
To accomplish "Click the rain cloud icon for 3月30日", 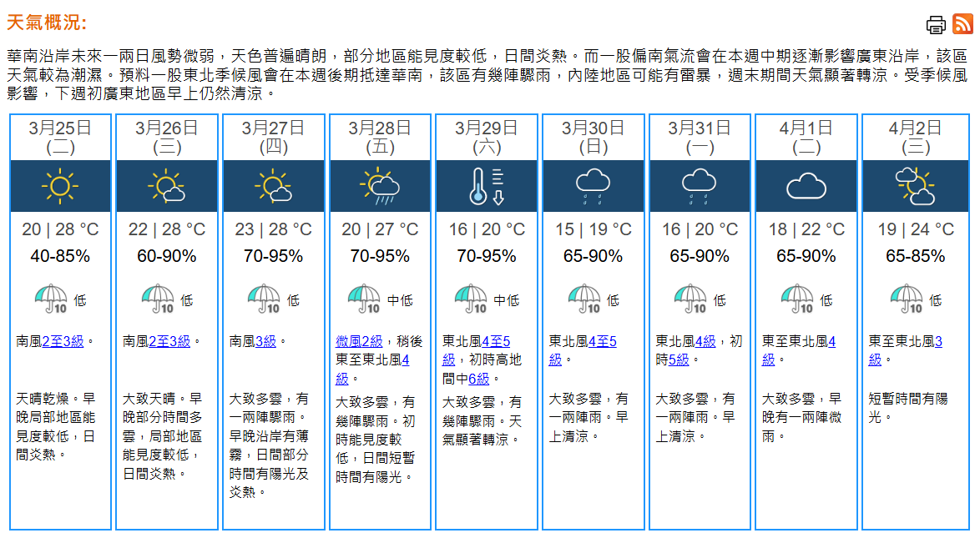I will click(594, 186).
